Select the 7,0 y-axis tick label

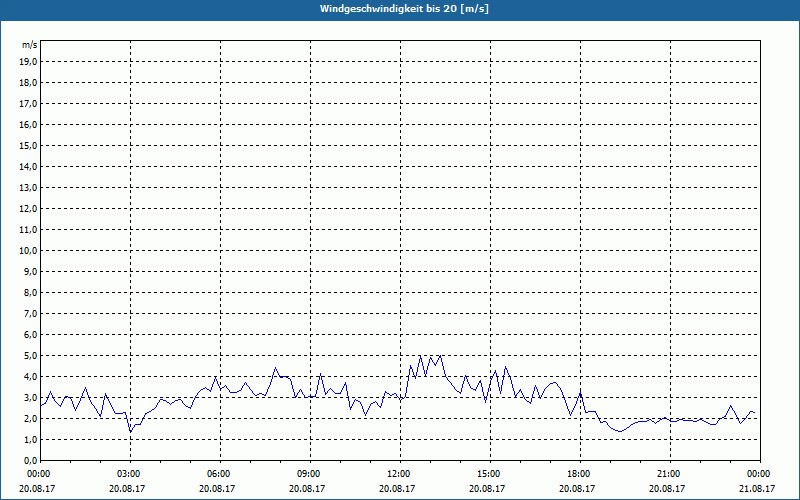(x=30, y=313)
